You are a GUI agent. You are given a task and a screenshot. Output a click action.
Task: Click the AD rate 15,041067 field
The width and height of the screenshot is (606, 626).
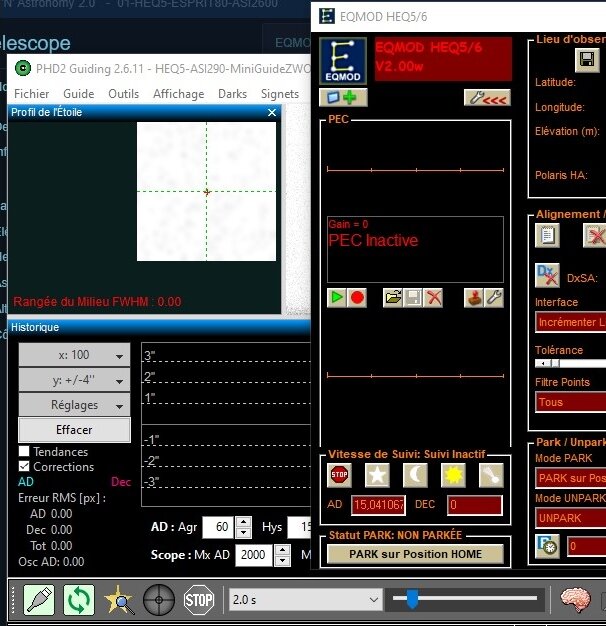point(378,505)
